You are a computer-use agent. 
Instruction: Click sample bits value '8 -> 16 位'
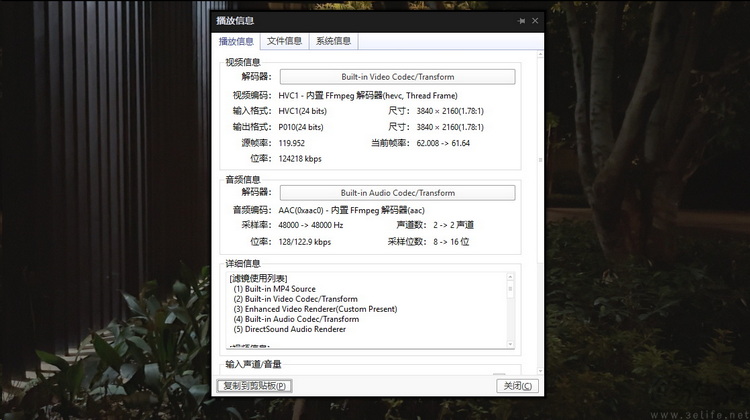[451, 242]
